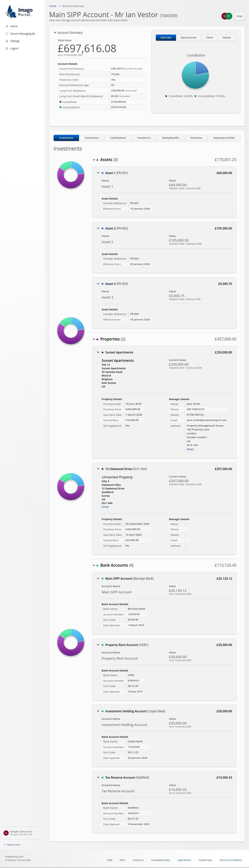Image resolution: width=249 pixels, height=868 pixels.
Task: Open the Legal Notices footer link
Action: pos(184,860)
